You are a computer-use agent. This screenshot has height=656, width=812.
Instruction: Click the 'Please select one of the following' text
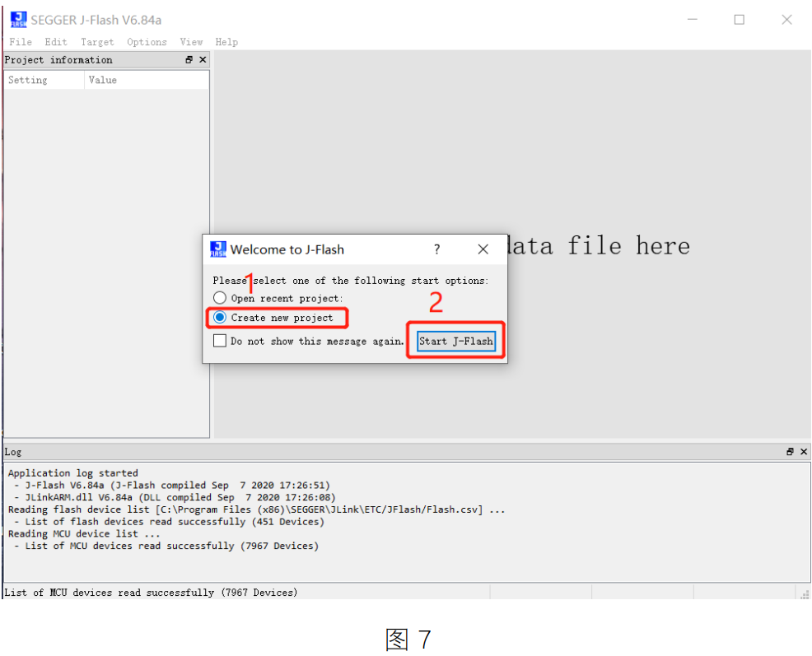[351, 280]
